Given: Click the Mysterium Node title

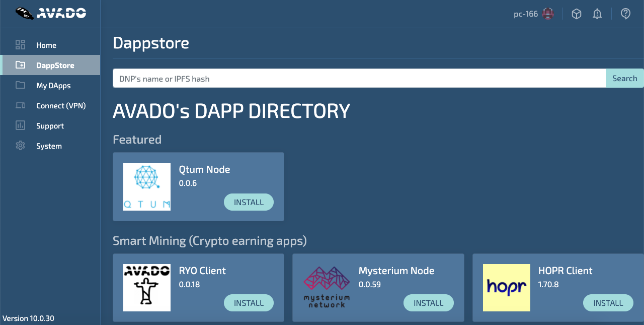Looking at the screenshot, I should click(x=396, y=271).
